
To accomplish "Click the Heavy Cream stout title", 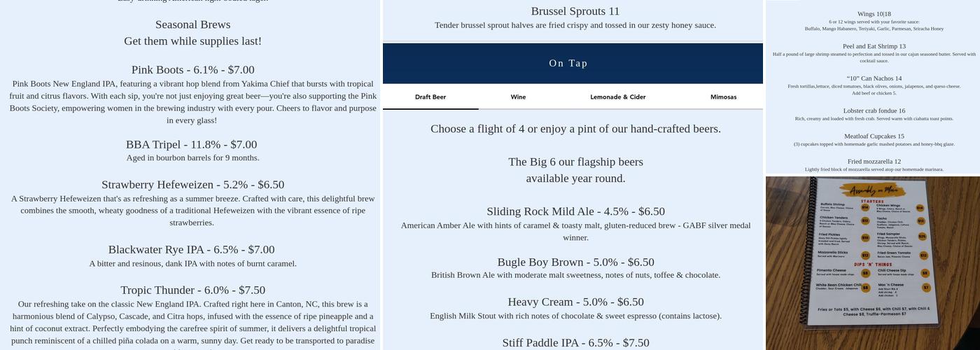I will 575,302.
